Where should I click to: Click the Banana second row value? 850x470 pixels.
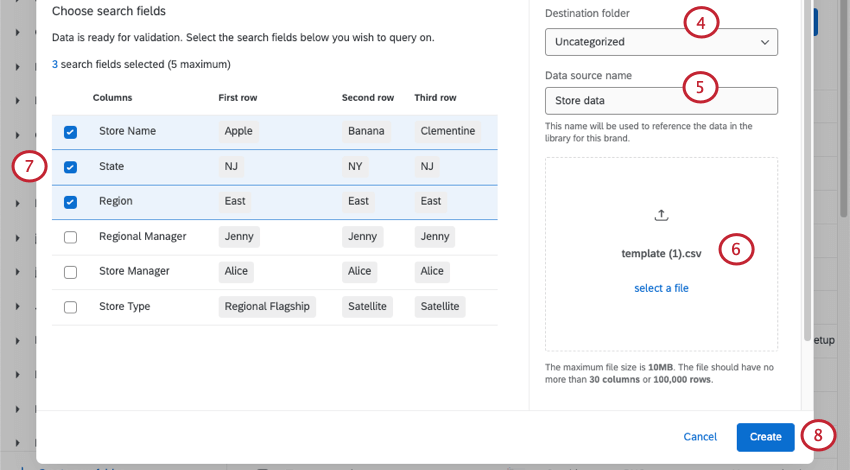[x=366, y=131]
